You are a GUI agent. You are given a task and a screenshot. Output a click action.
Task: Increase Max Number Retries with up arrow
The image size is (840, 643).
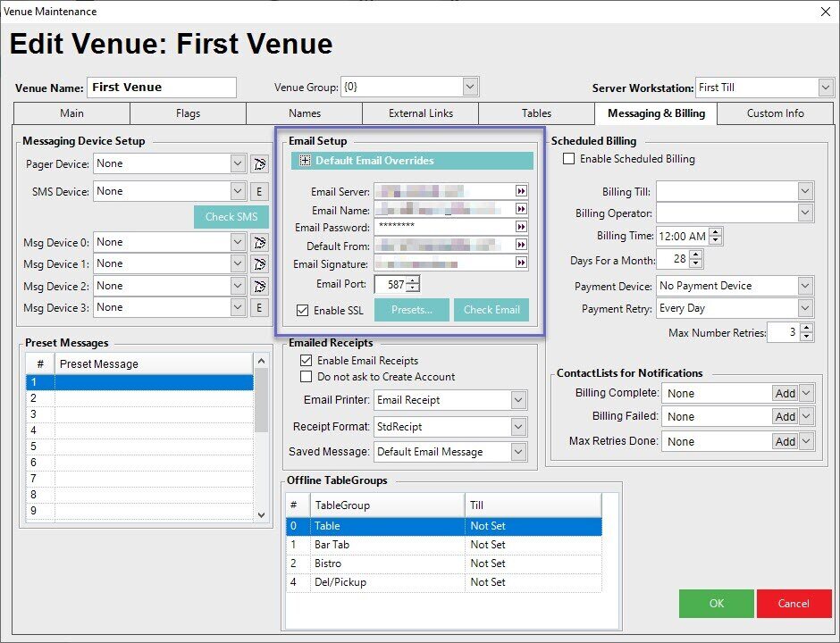pos(808,328)
